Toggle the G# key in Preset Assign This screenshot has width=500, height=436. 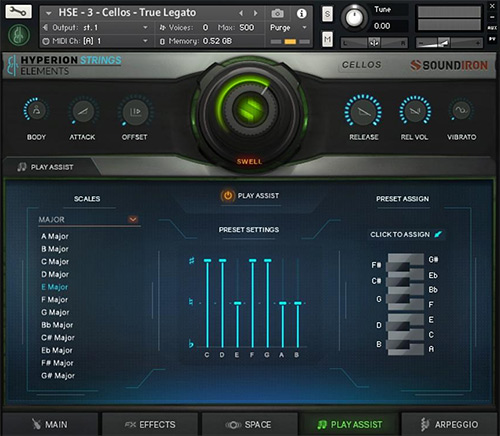(x=405, y=258)
